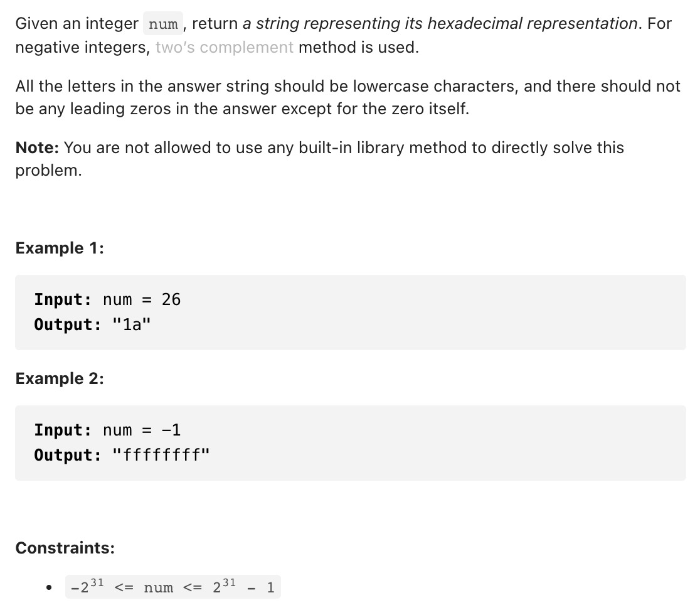The width and height of the screenshot is (700, 615).
Task: Click the Output "1a" line
Action: coord(92,324)
